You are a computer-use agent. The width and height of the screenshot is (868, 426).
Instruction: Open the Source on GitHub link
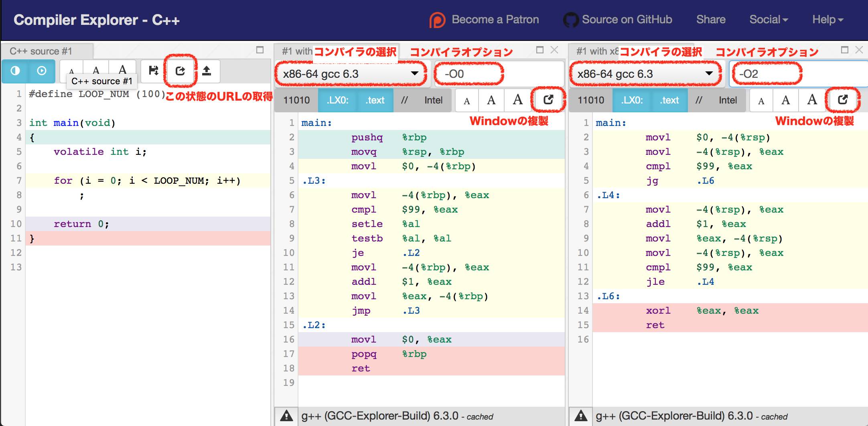tap(618, 20)
